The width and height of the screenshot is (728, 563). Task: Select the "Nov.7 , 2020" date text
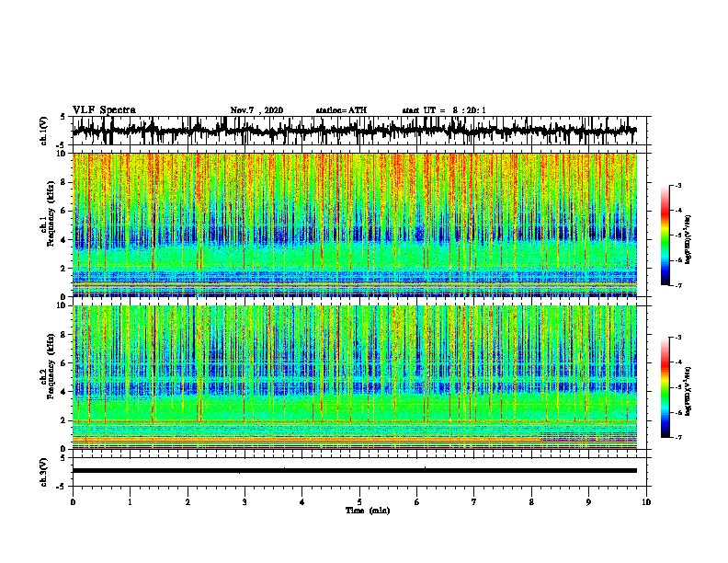click(256, 110)
